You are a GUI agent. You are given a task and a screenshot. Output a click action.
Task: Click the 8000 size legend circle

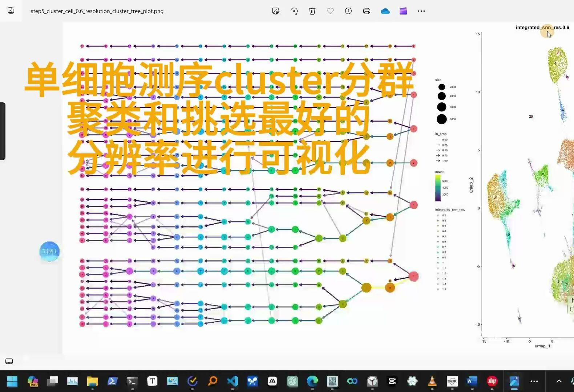(x=442, y=119)
